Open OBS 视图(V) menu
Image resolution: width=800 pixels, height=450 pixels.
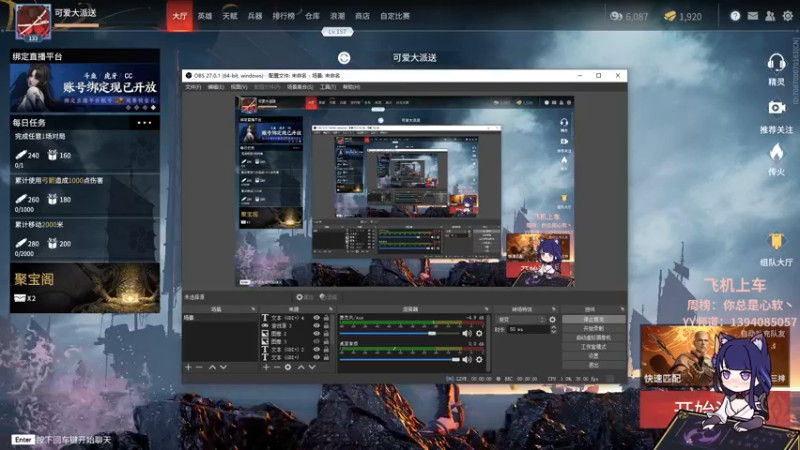(x=239, y=87)
